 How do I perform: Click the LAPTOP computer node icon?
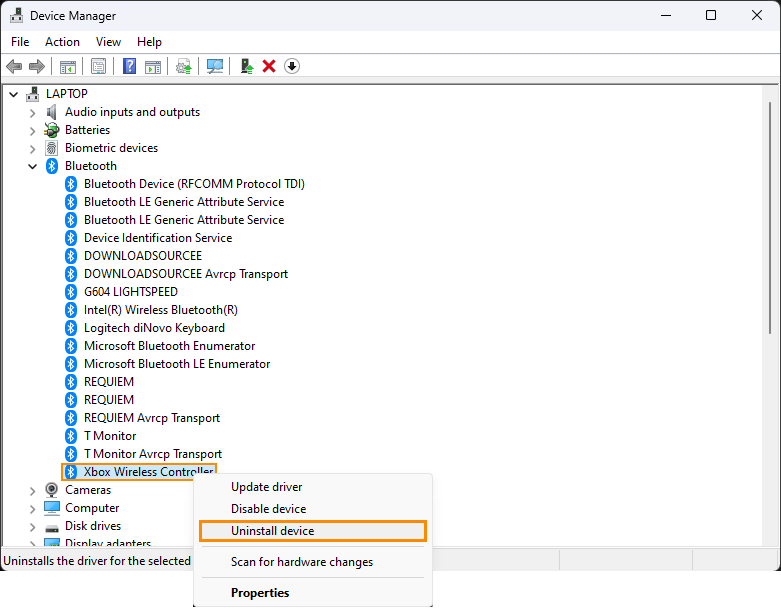pyautogui.click(x=33, y=94)
